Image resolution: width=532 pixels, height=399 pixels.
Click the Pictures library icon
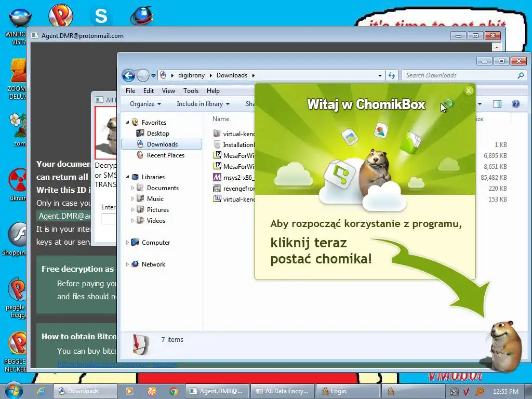pos(140,209)
